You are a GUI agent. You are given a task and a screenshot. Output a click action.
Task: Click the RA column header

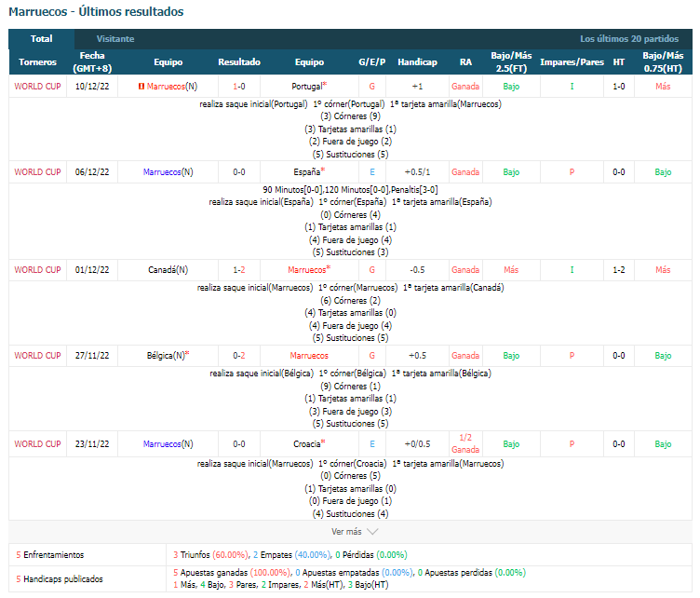click(x=465, y=62)
